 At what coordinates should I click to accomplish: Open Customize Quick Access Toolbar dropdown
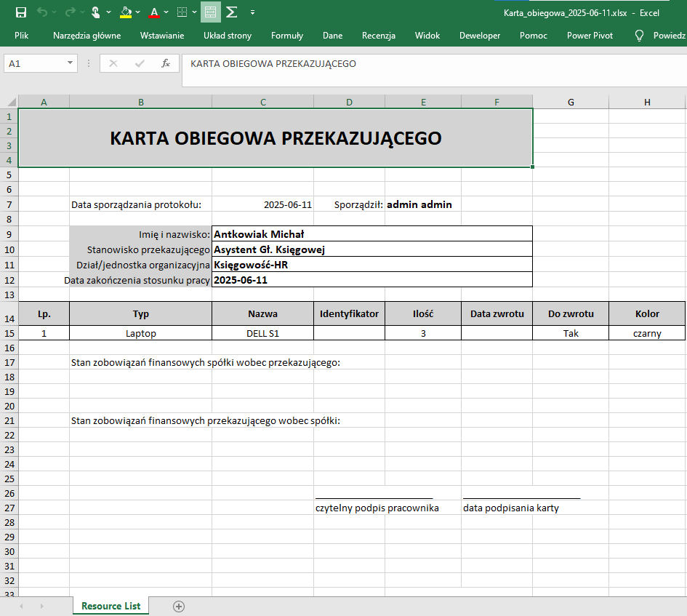point(252,12)
